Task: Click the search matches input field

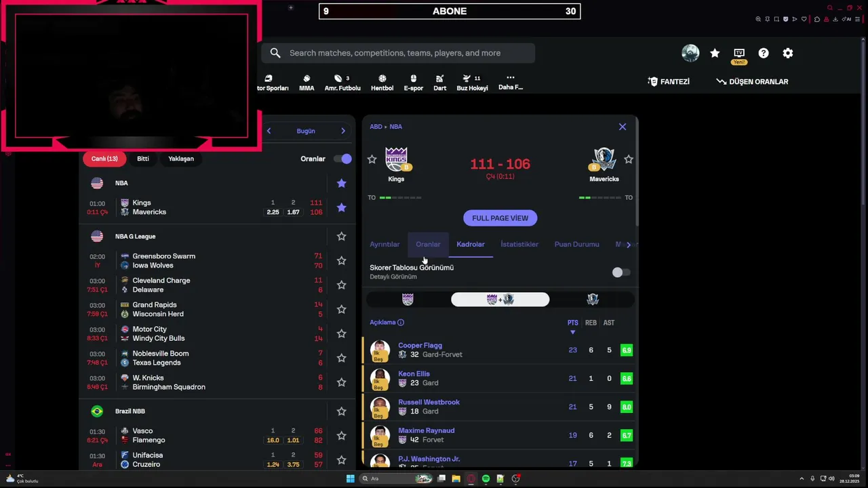Action: click(398, 53)
